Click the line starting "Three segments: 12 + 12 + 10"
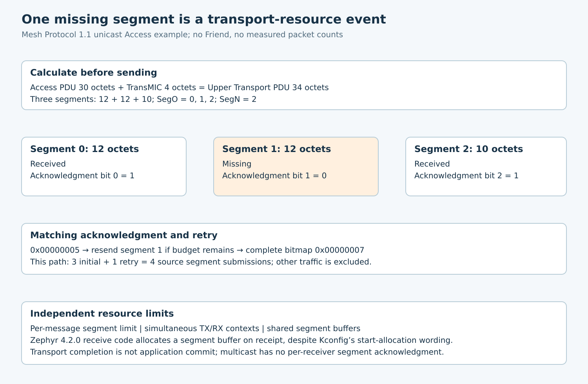The image size is (588, 384). pos(143,99)
